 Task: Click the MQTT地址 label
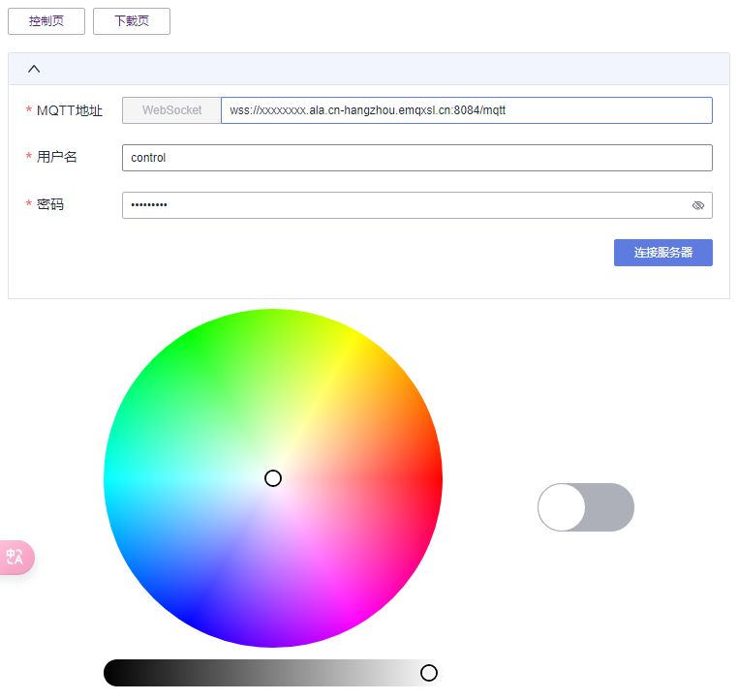[70, 110]
